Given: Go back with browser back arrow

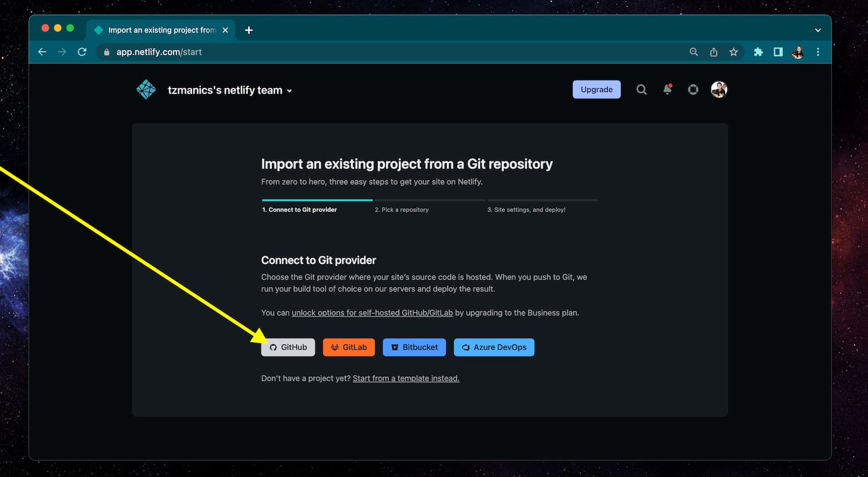Looking at the screenshot, I should 42,52.
